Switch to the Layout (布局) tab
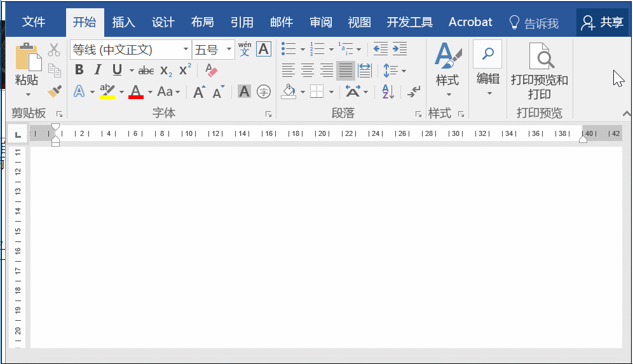This screenshot has height=364, width=633. [x=203, y=22]
